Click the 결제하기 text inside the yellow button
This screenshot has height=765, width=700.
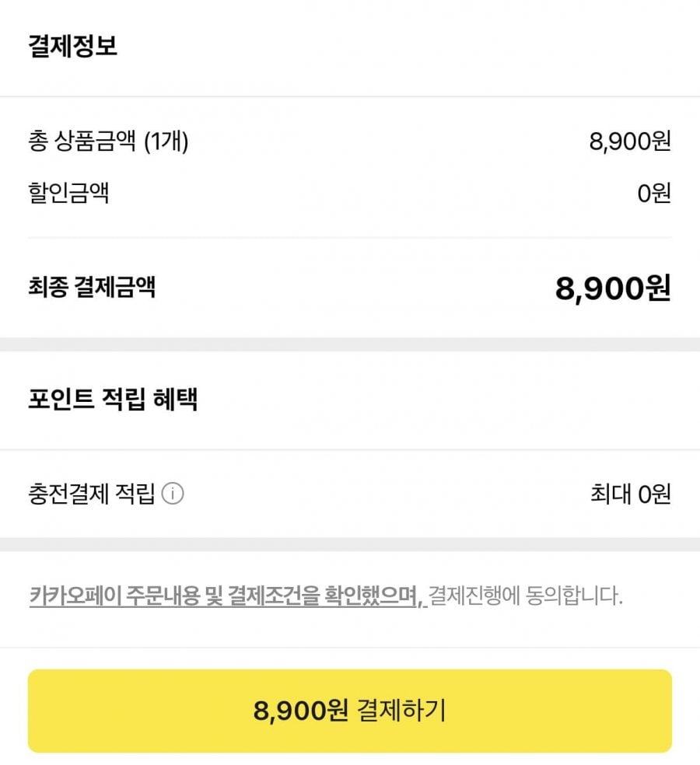401,710
